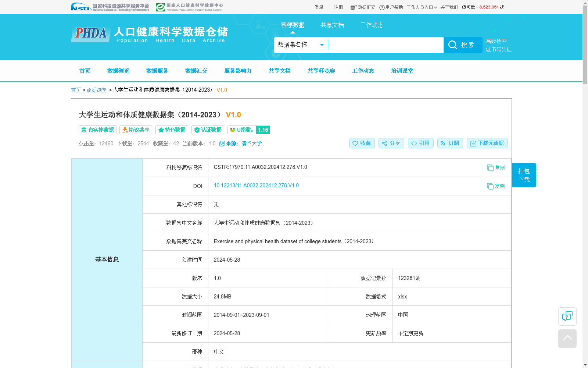Image resolution: width=588 pixels, height=368 pixels.
Task: Open 数据浏览 in the main navigation
Action: click(x=118, y=71)
